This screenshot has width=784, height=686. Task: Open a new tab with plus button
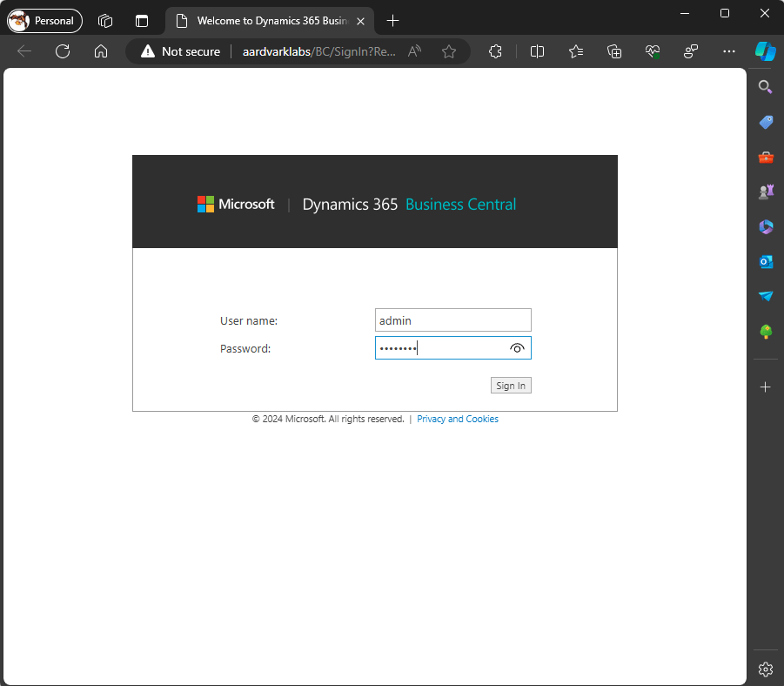point(393,21)
